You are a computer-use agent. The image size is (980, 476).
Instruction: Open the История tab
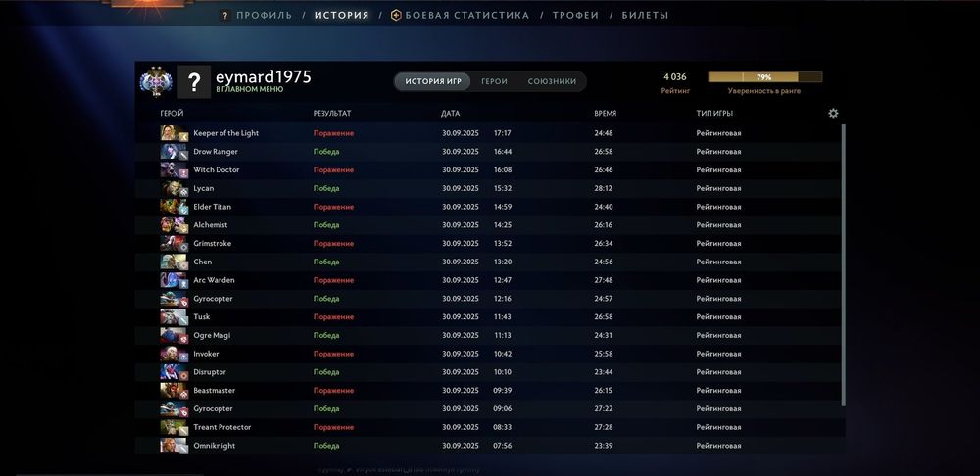tap(342, 15)
